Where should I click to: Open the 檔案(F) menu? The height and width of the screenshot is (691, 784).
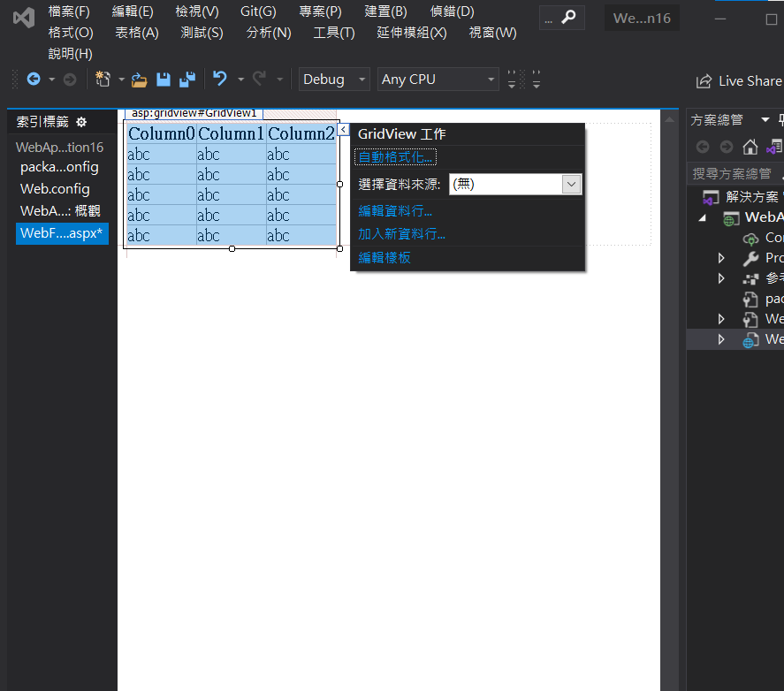[69, 11]
